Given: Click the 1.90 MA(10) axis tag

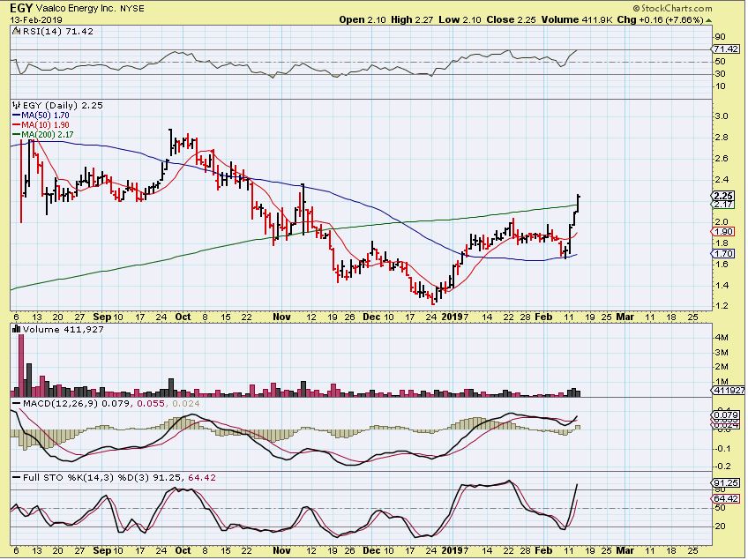Looking at the screenshot, I should pyautogui.click(x=724, y=232).
